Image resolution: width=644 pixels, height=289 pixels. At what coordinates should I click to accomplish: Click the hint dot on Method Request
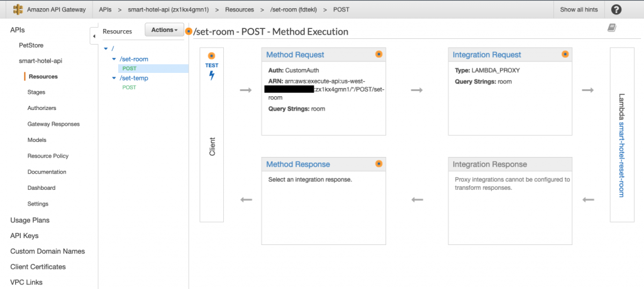tap(379, 54)
